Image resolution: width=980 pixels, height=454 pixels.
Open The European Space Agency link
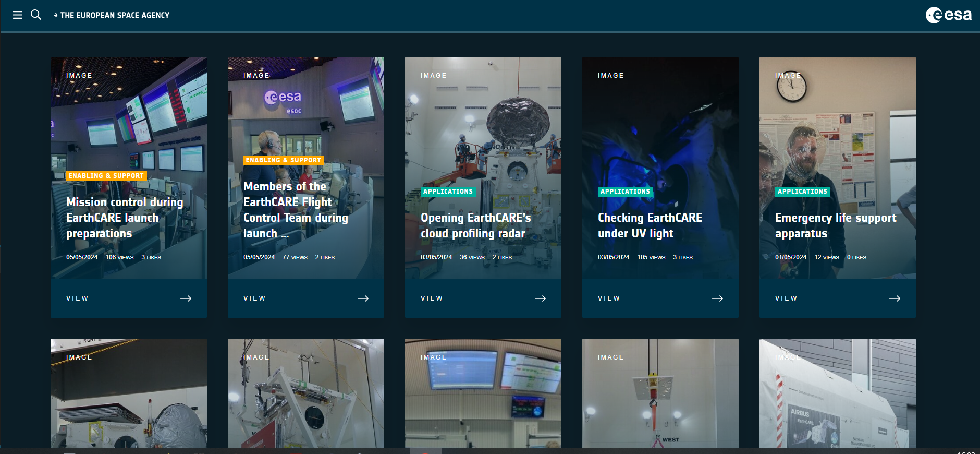[112, 15]
